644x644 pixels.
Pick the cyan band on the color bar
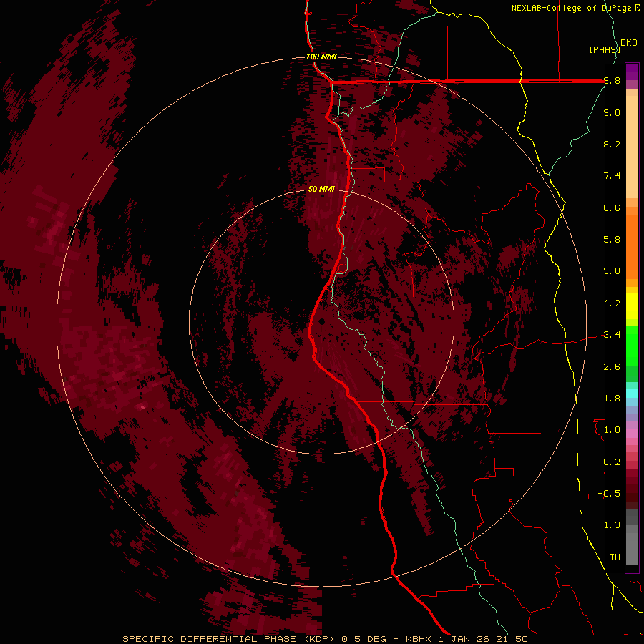pyautogui.click(x=632, y=393)
